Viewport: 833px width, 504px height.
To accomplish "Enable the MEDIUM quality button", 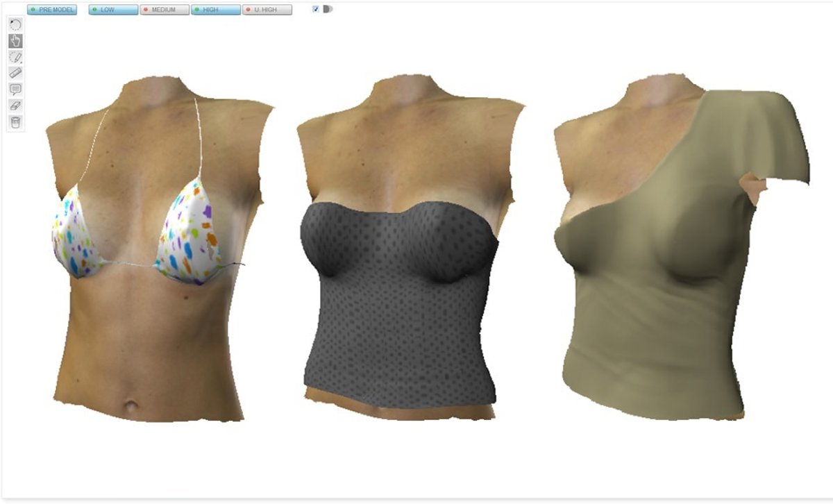I will point(165,10).
